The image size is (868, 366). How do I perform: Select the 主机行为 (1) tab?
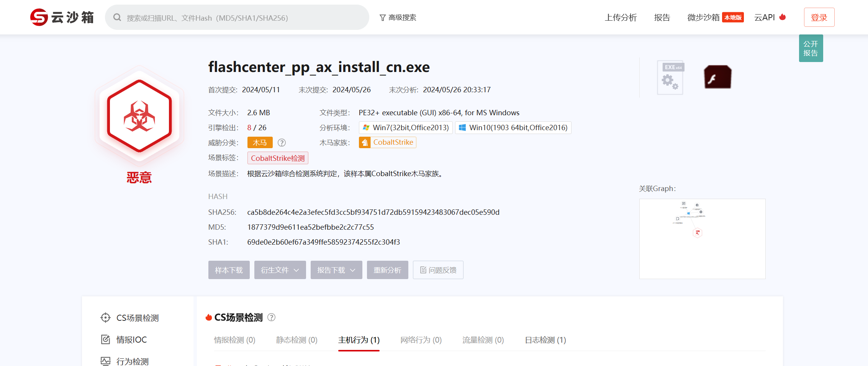tap(359, 340)
